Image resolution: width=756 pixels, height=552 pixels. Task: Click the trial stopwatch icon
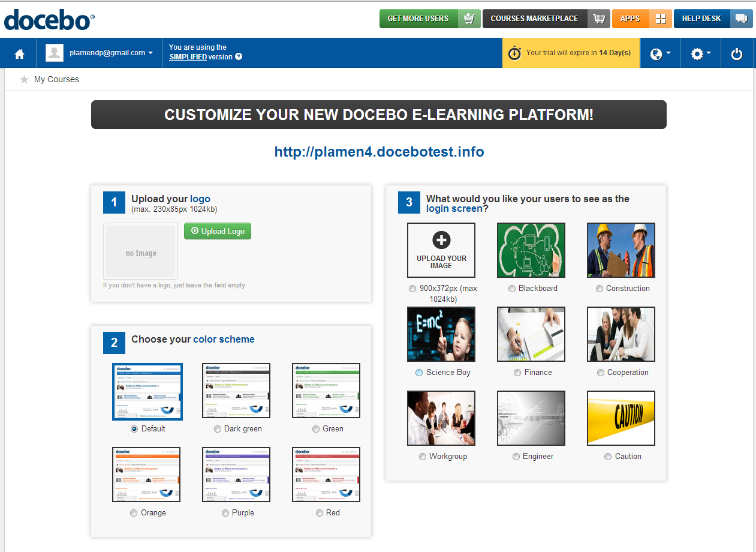point(514,53)
